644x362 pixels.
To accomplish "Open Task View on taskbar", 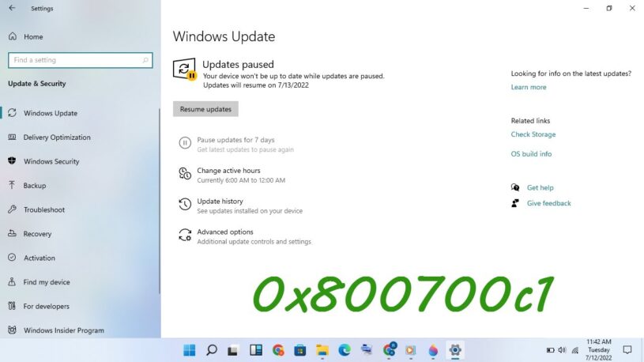I will (233, 350).
